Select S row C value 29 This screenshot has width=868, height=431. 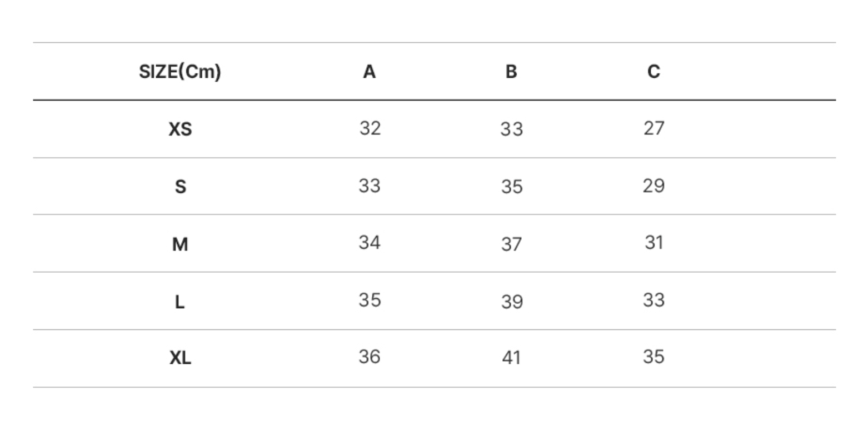[x=654, y=186]
